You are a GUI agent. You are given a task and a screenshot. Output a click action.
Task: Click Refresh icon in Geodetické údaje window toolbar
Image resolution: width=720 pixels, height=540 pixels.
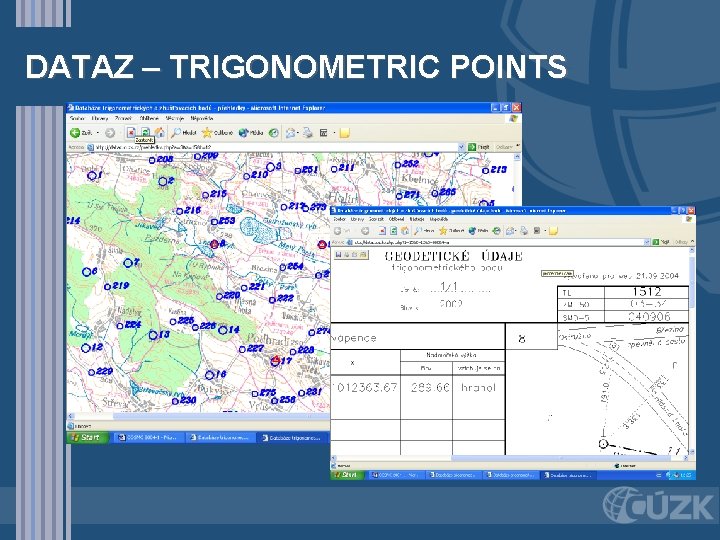394,231
